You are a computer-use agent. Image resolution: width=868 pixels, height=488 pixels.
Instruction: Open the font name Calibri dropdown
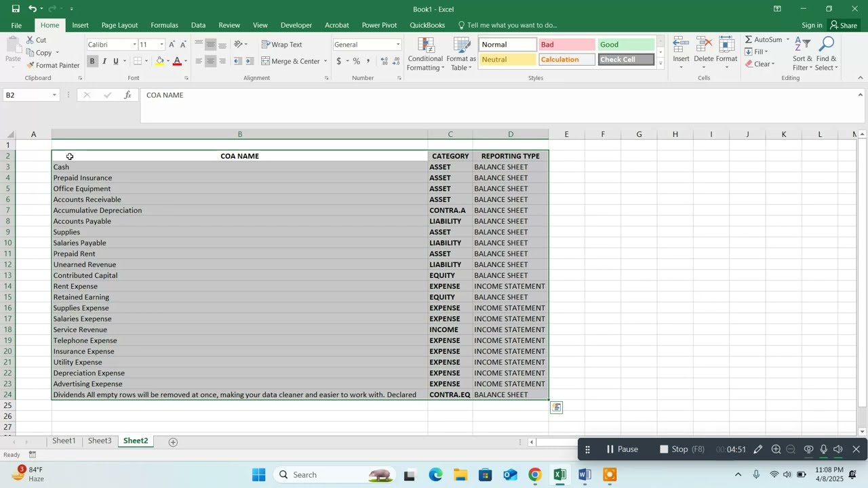coord(134,45)
